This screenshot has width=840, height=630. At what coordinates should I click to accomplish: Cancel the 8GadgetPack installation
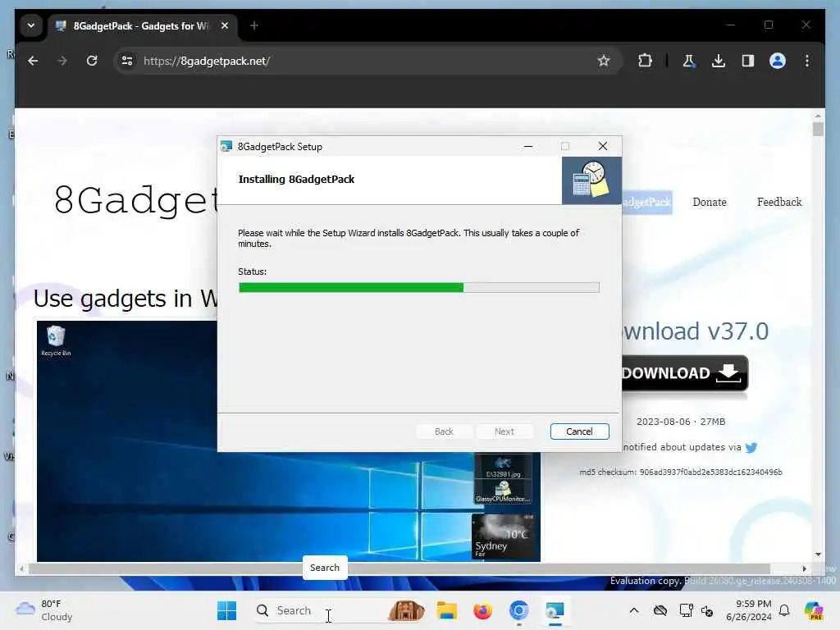(x=579, y=431)
